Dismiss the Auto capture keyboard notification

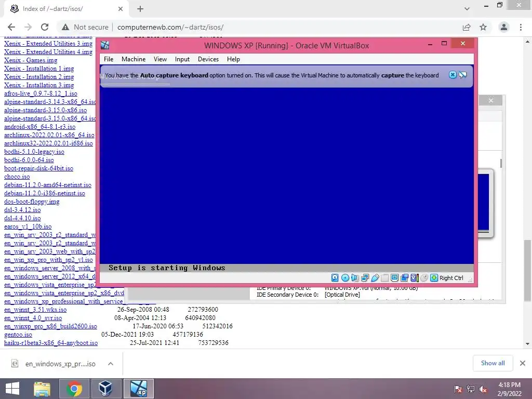point(453,75)
